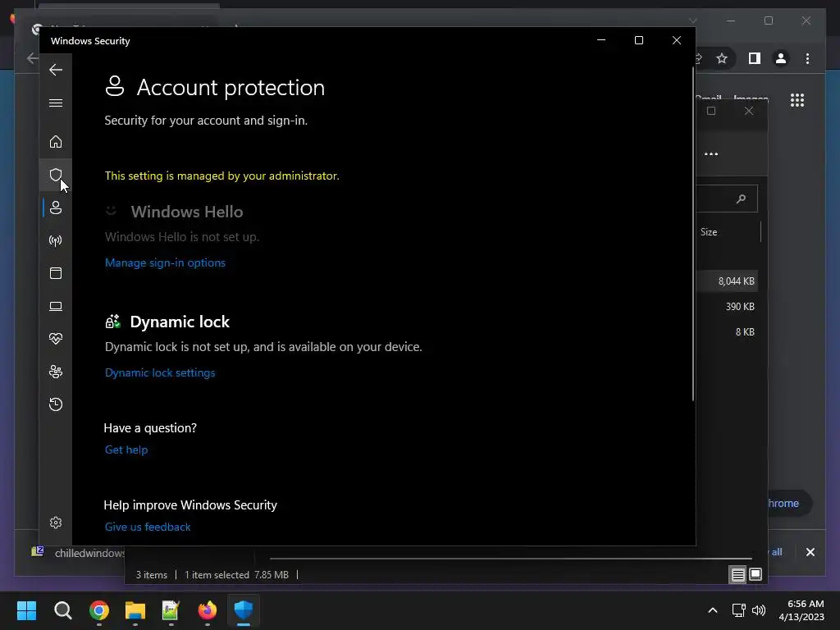The height and width of the screenshot is (630, 840).
Task: Click Chrome share page icon
Action: [x=699, y=58]
